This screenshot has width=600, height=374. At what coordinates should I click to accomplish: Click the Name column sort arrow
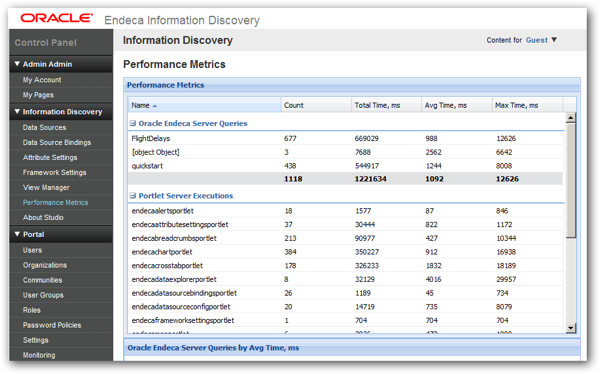point(155,106)
